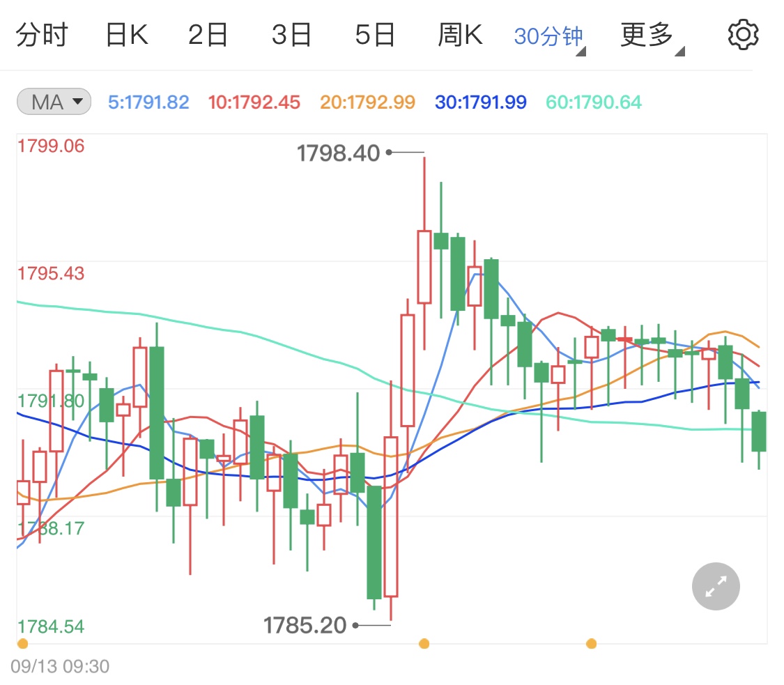Screen dimensions: 784x685
Task: Click the MA30 value 30:1791.99
Action: point(480,102)
